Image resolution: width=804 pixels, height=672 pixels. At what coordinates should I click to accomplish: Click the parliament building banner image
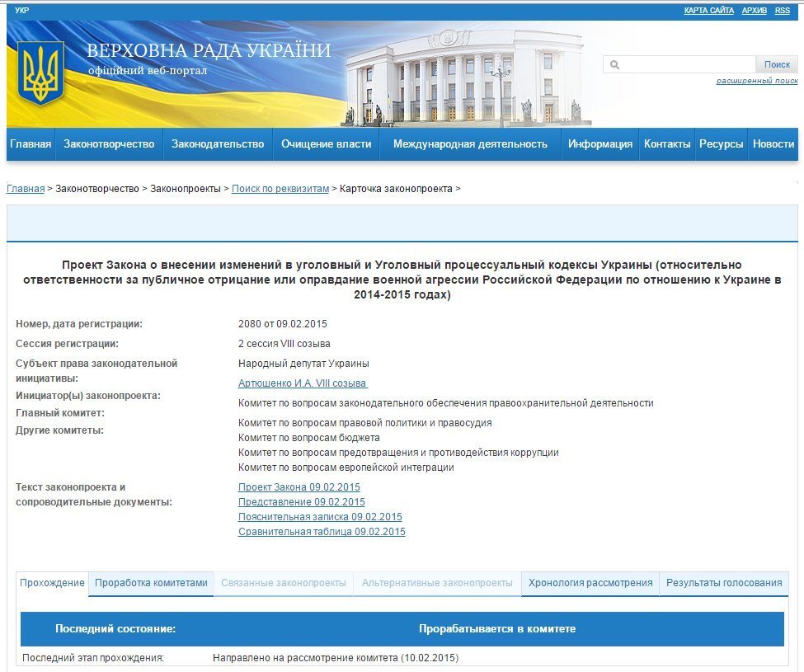[x=464, y=77]
